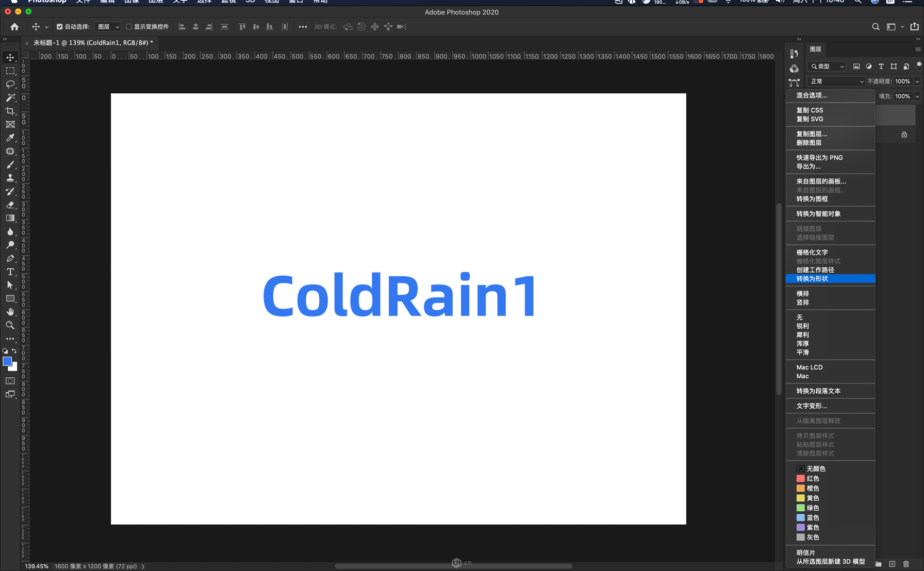Screen dimensions: 924x571
Task: Click foreground blue color swatch
Action: pos(7,362)
